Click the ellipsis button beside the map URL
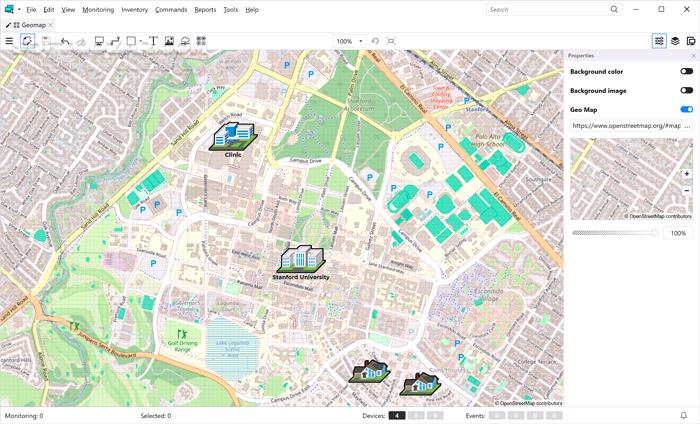This screenshot has height=424, width=700. [x=688, y=126]
